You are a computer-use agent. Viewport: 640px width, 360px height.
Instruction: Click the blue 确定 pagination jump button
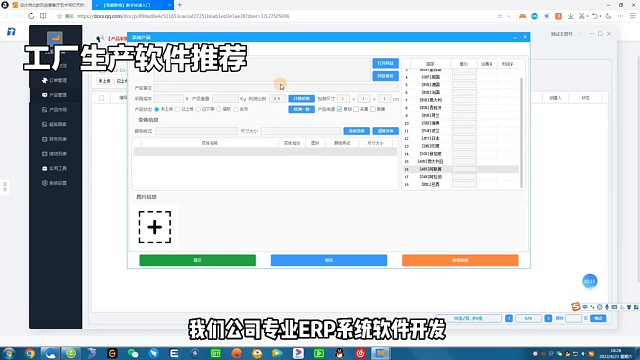click(598, 318)
